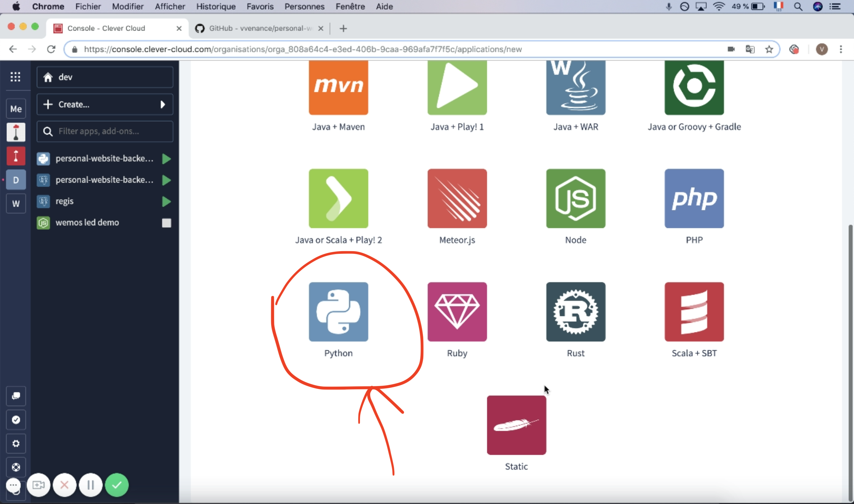
Task: Open the Wi-Fi status menu
Action: tap(719, 7)
